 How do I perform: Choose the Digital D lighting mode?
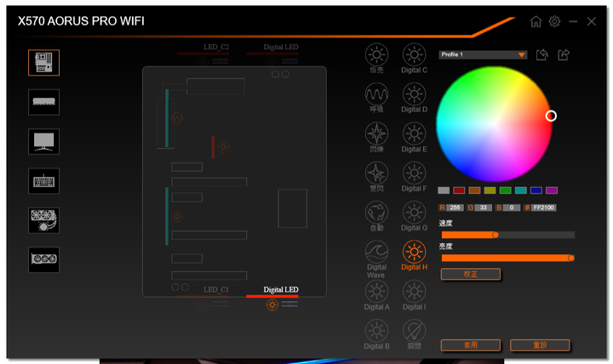click(x=414, y=98)
